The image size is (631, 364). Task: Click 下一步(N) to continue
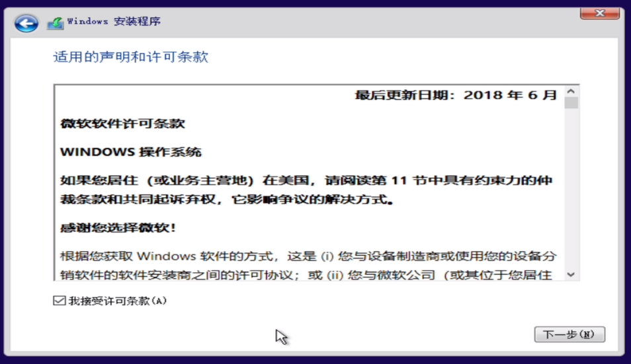[569, 334]
